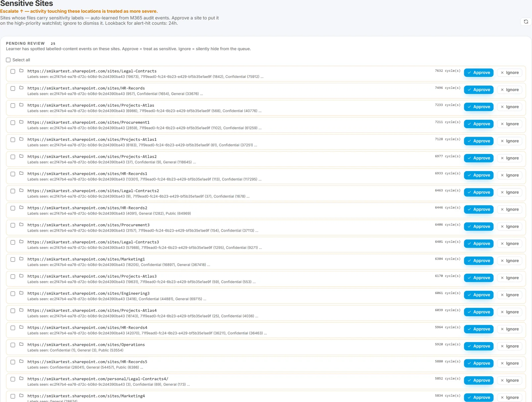
Task: Click folder icon beside Projects-Atlas1 site
Action: point(21,139)
